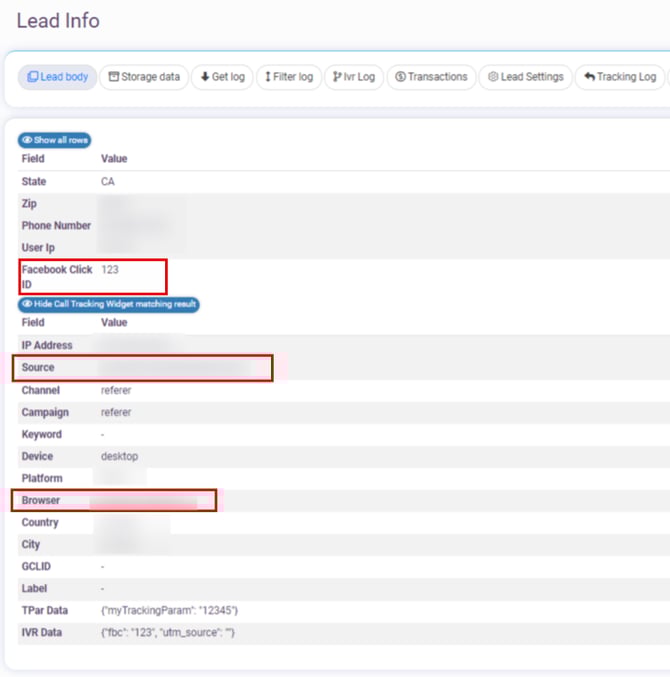Open the Ivr Log tab
The width and height of the screenshot is (670, 677).
353,77
